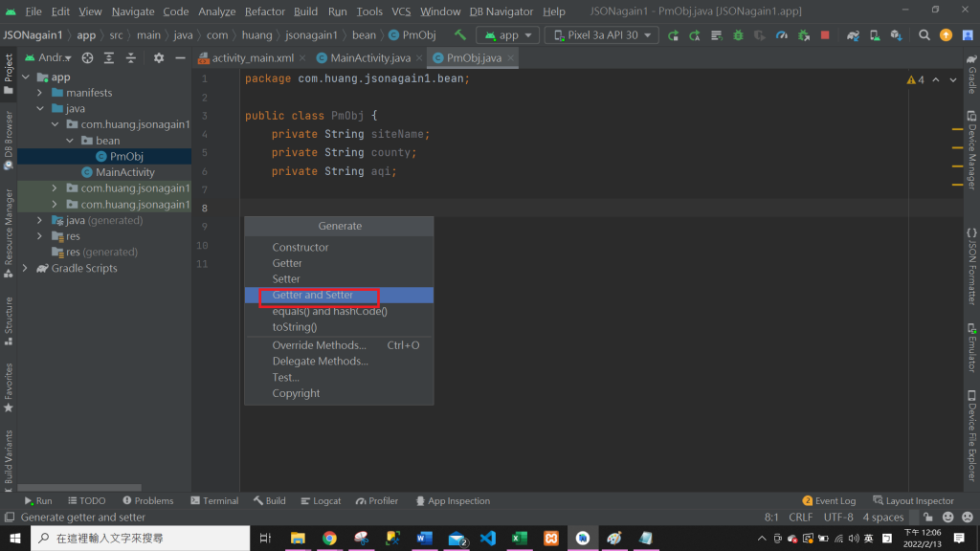Click the Make Project hammer icon

pyautogui.click(x=460, y=35)
